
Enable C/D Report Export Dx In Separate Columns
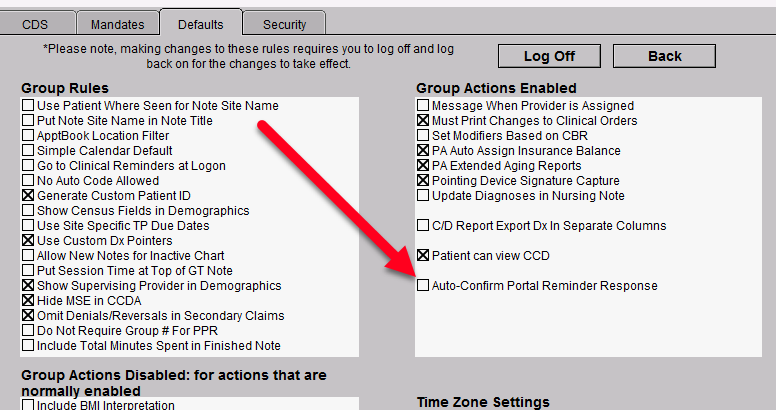tap(424, 226)
